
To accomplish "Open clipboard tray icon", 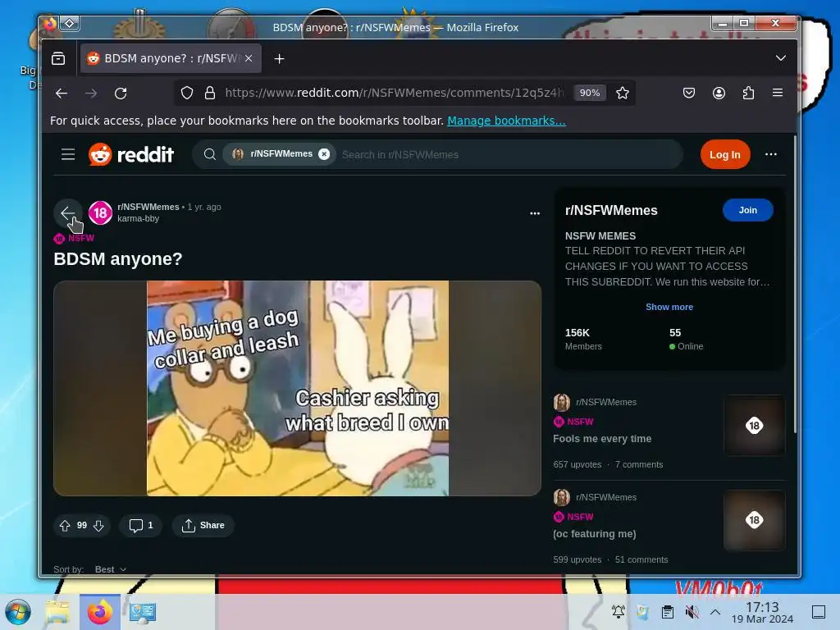I will 668,612.
